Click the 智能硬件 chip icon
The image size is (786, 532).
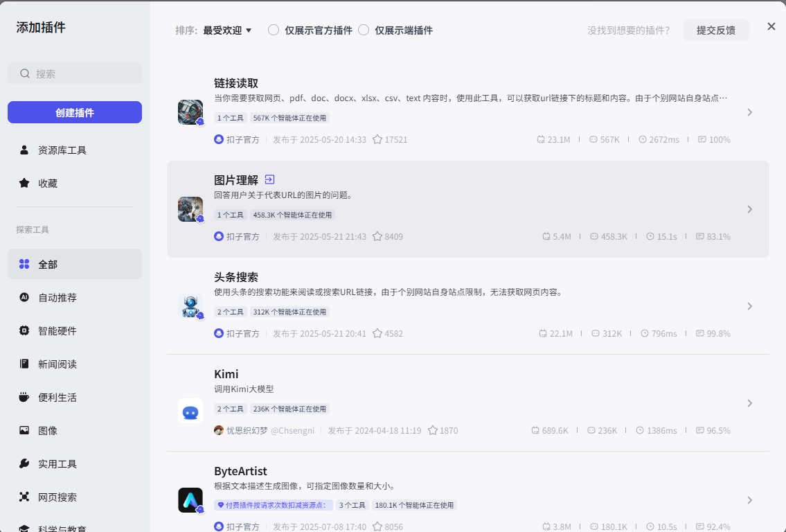click(x=24, y=330)
